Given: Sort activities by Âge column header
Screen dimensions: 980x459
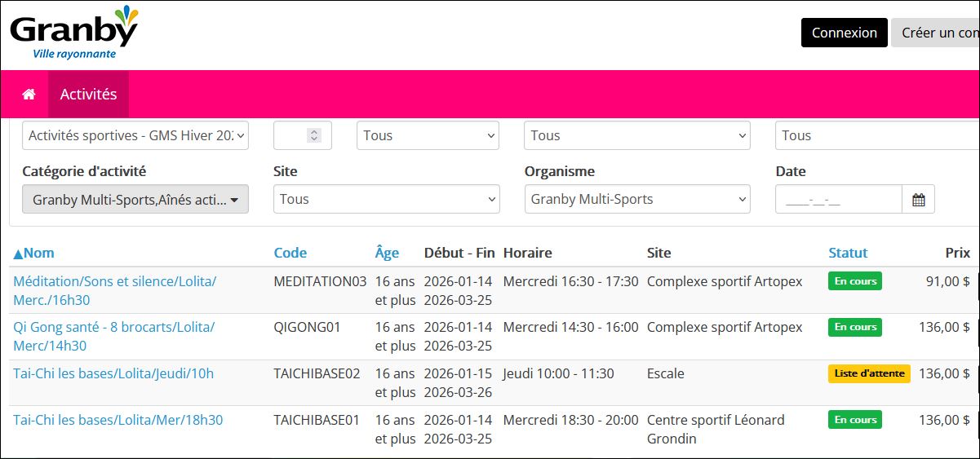Looking at the screenshot, I should pos(387,253).
